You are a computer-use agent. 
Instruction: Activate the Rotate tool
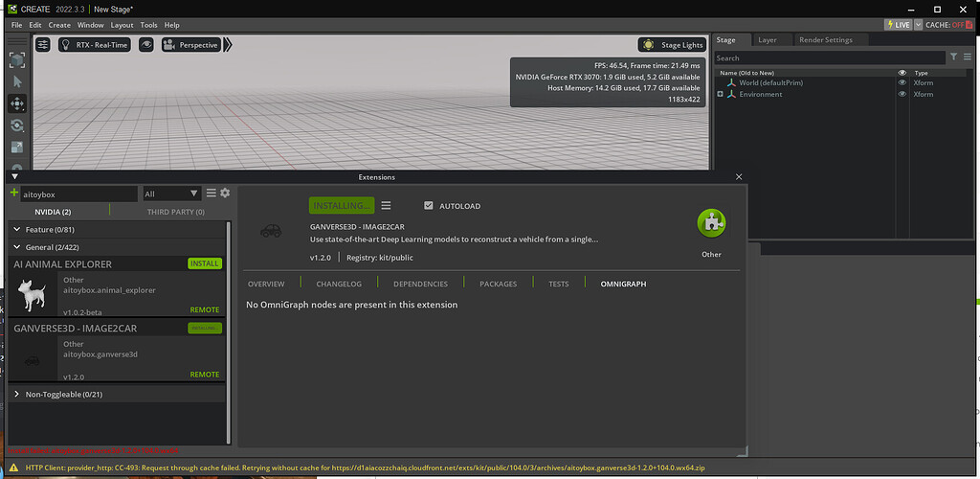click(17, 125)
